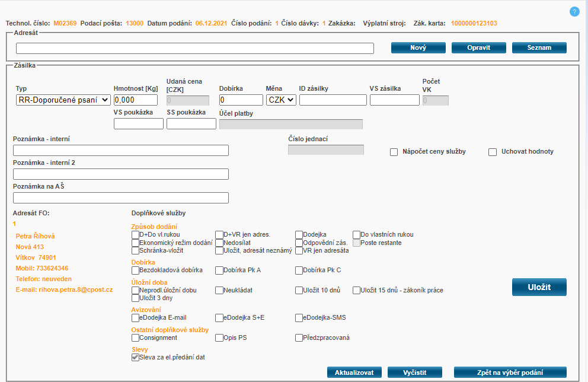Open the Seznam address list button
The image size is (588, 382).
tap(539, 48)
